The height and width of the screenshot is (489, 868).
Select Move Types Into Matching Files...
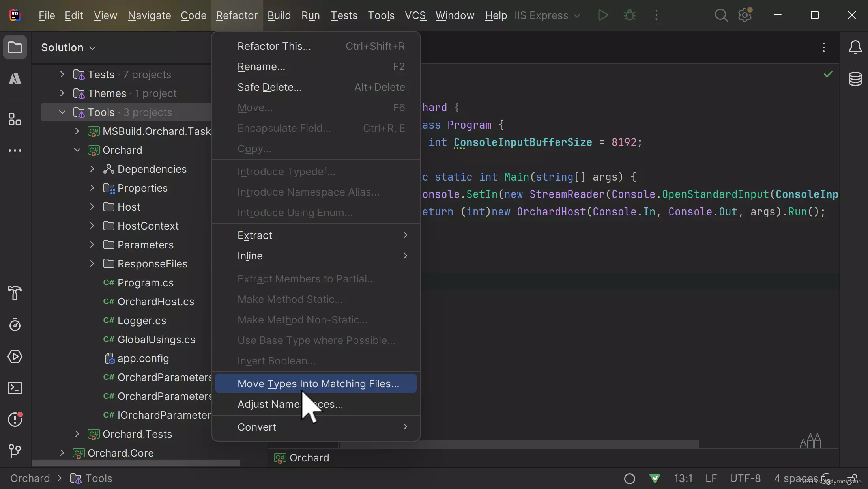[x=318, y=383]
